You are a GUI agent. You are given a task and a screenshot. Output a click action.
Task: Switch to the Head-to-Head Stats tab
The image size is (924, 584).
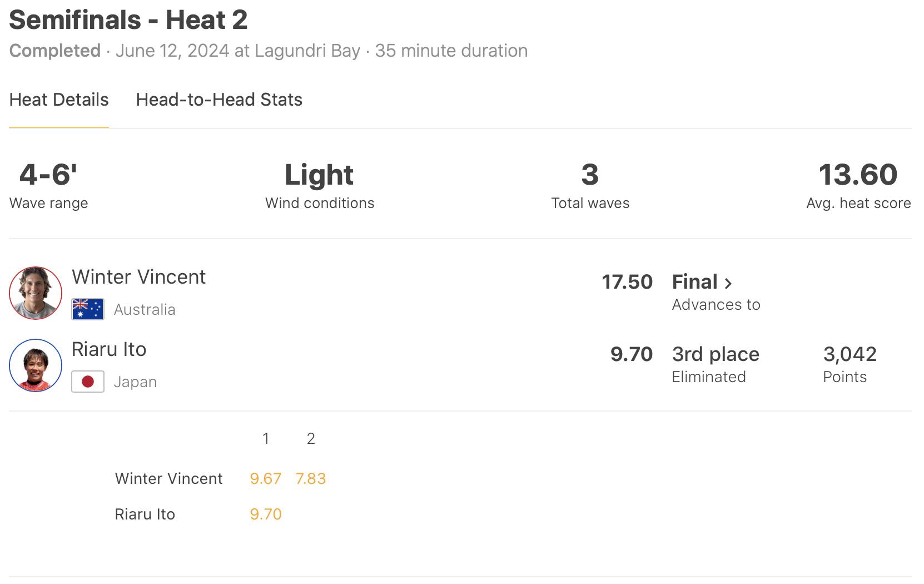tap(219, 100)
